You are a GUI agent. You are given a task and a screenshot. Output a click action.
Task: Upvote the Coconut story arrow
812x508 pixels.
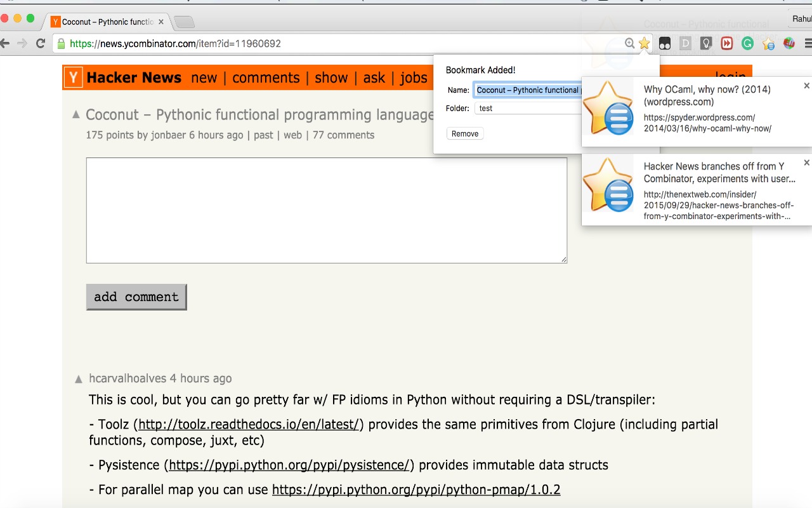(x=76, y=115)
